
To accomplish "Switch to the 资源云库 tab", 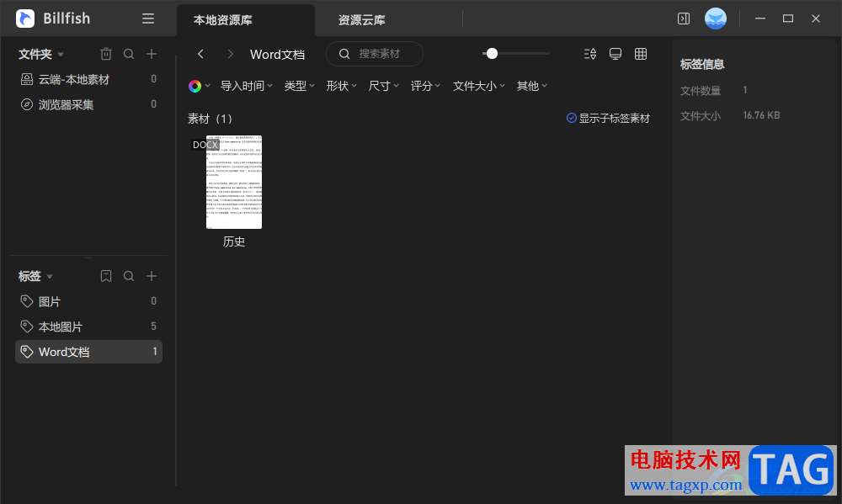I will tap(361, 20).
